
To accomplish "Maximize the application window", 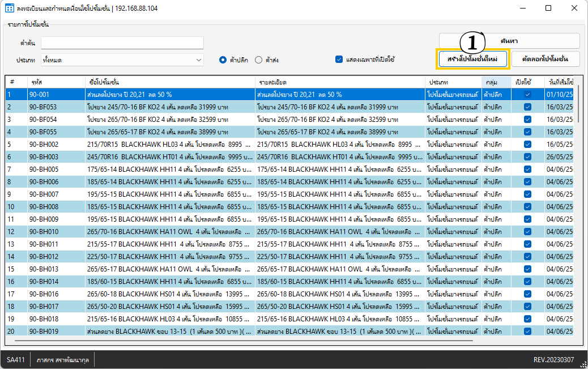I will point(548,9).
